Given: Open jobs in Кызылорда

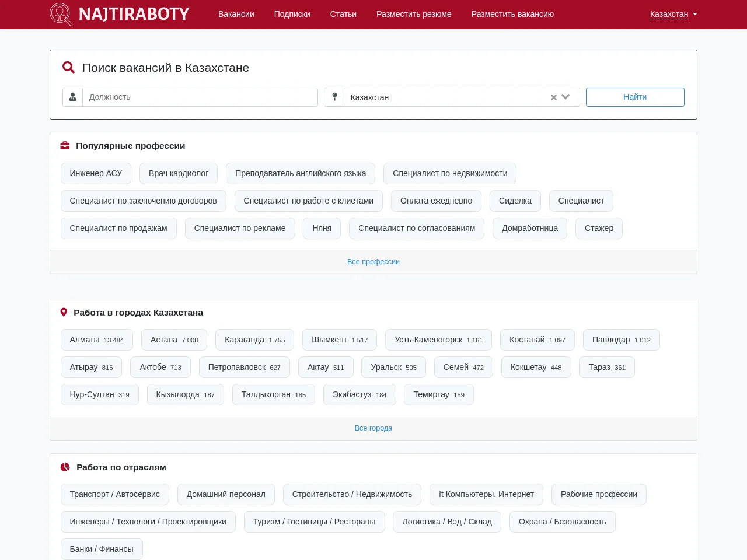Looking at the screenshot, I should [x=186, y=394].
